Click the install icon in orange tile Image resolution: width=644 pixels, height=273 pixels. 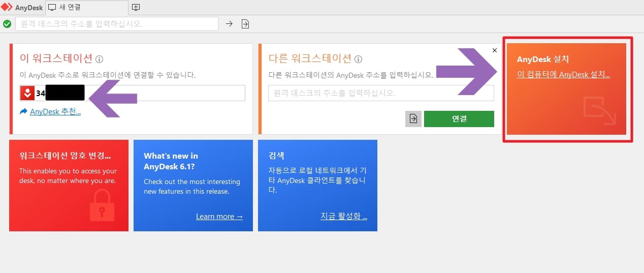tap(599, 112)
